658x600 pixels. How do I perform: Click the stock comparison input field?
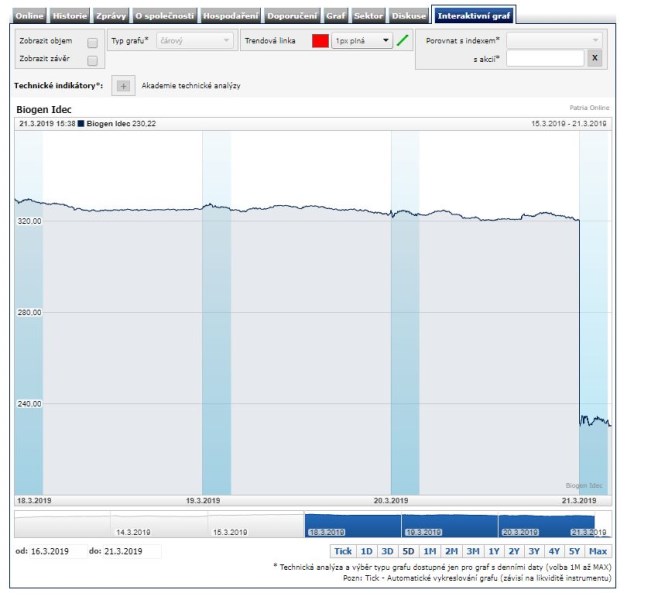click(x=544, y=58)
